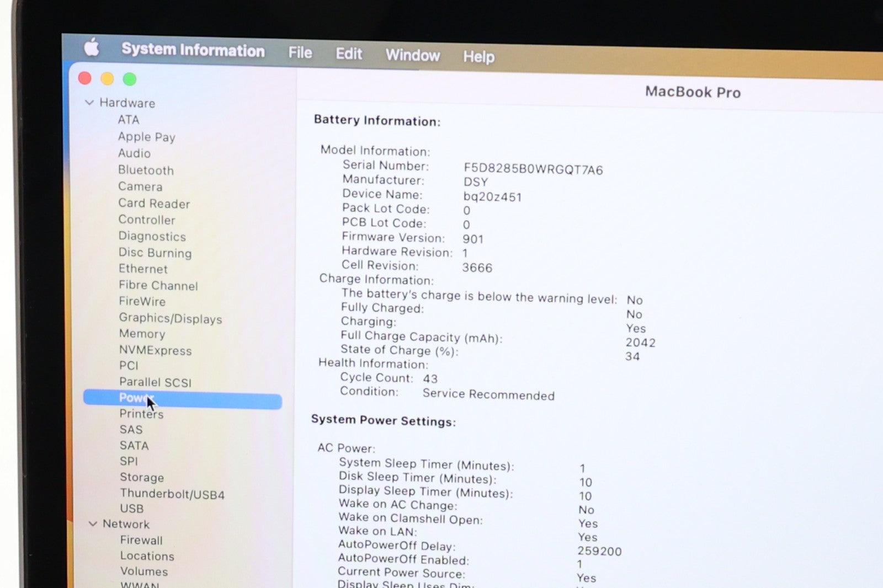Choose the Storage sidebar item
This screenshot has height=588, width=883.
142,477
